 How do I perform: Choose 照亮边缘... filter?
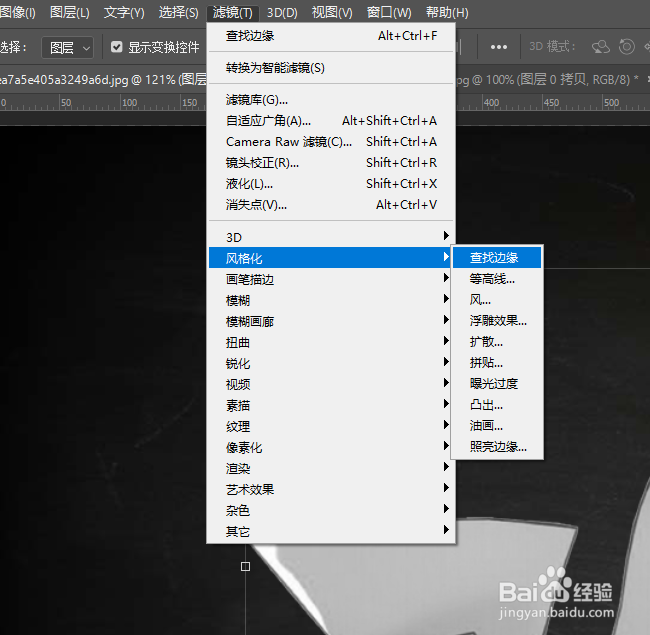tap(497, 446)
